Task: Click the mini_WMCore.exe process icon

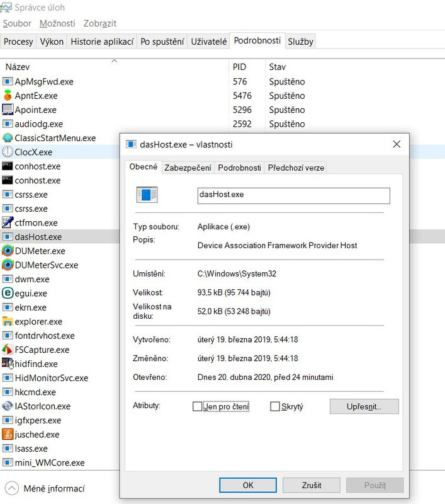Action: coord(8,462)
